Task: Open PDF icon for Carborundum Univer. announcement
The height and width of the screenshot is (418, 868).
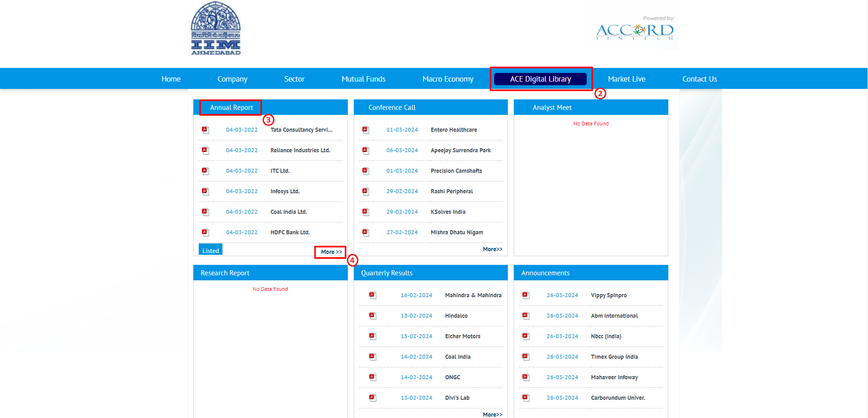Action: point(526,398)
